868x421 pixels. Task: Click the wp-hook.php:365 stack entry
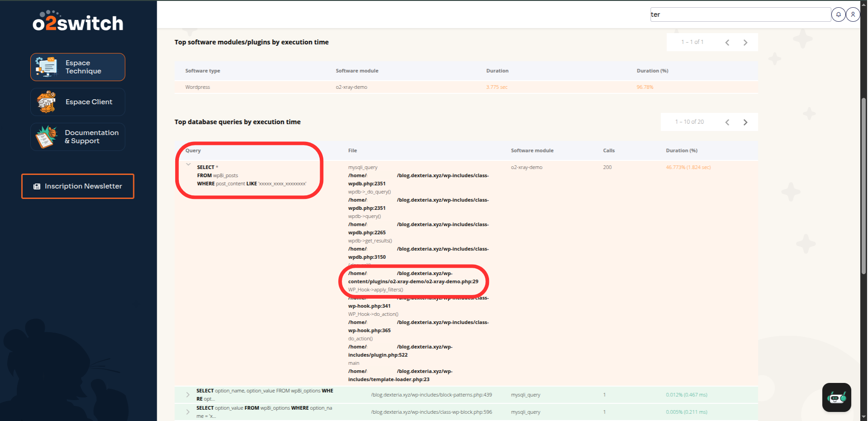(418, 326)
